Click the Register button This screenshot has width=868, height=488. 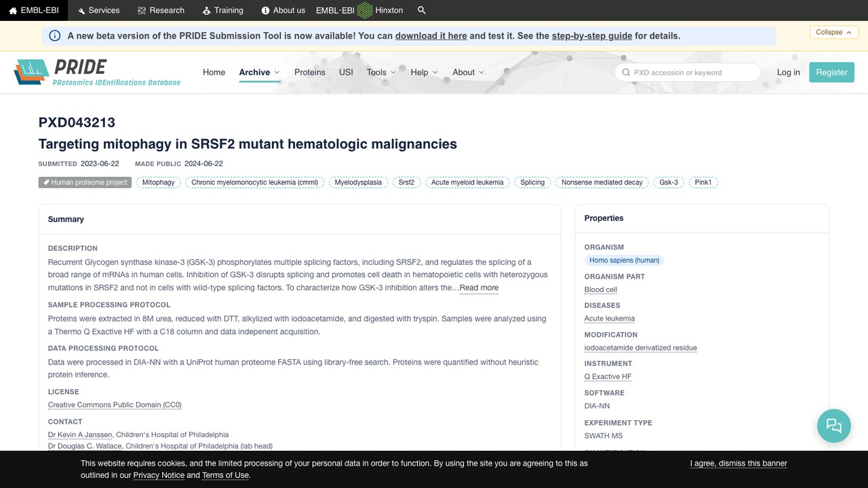pos(831,73)
